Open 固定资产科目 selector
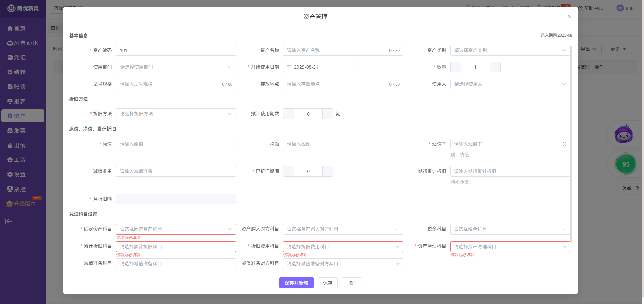 point(176,229)
